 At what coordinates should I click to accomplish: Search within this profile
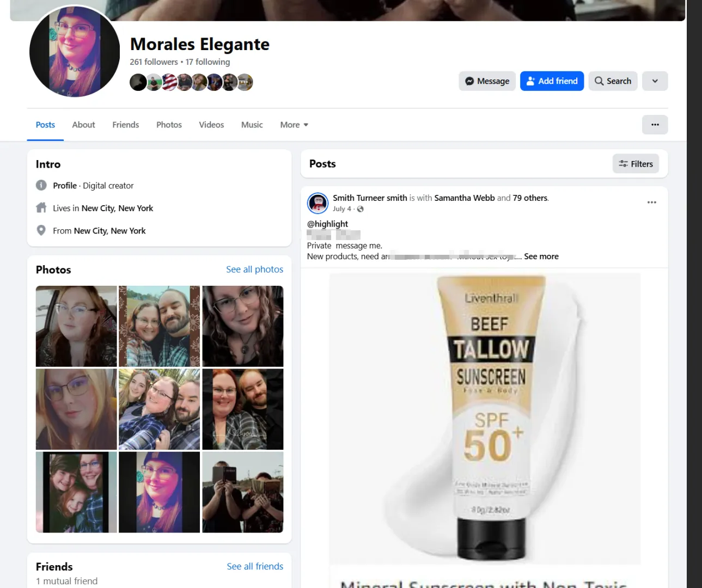[613, 81]
